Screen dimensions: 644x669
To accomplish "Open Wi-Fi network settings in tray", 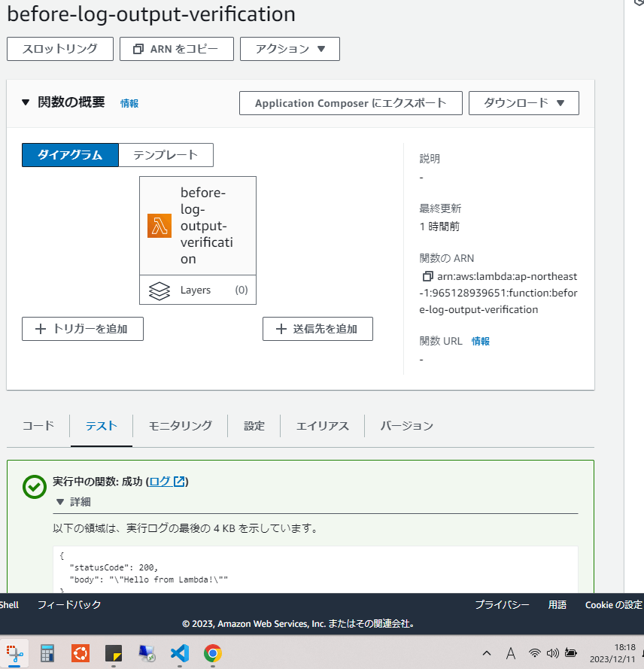I will (x=534, y=652).
